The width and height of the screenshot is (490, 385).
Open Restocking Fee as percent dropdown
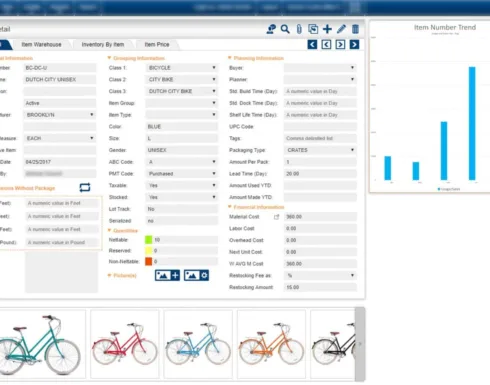tap(320, 275)
